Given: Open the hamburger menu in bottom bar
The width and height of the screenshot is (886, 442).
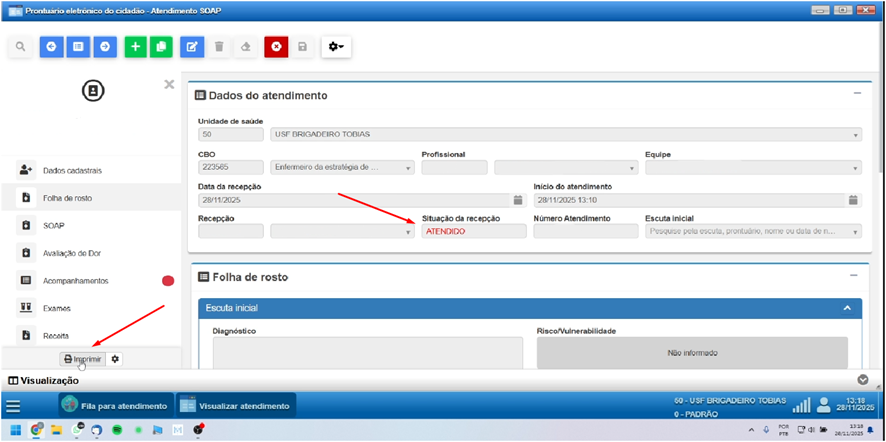Looking at the screenshot, I should [13, 406].
